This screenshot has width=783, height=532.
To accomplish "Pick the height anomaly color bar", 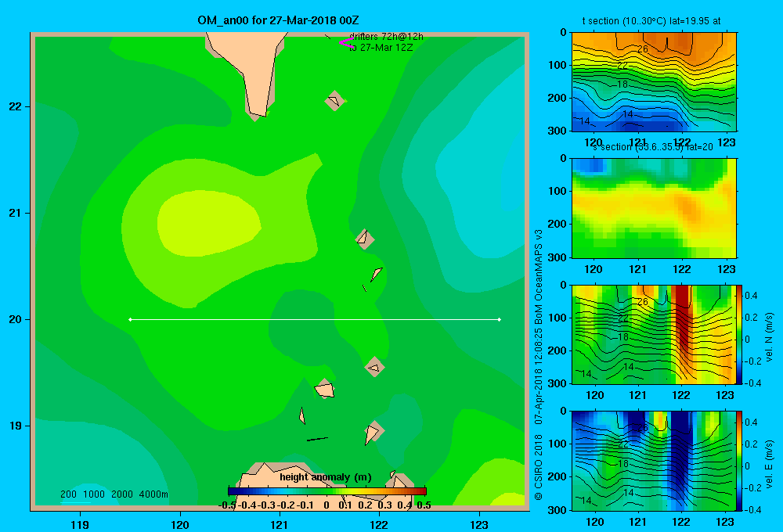I will [327, 491].
